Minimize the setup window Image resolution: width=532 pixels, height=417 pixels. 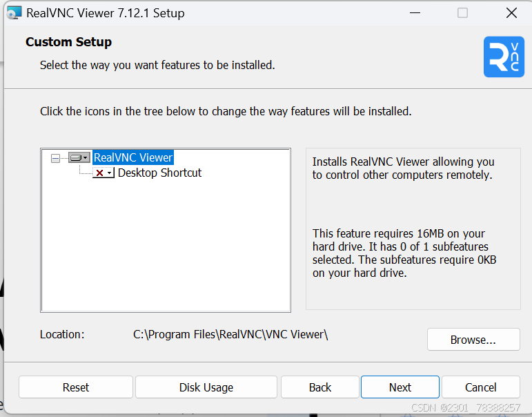pyautogui.click(x=415, y=13)
